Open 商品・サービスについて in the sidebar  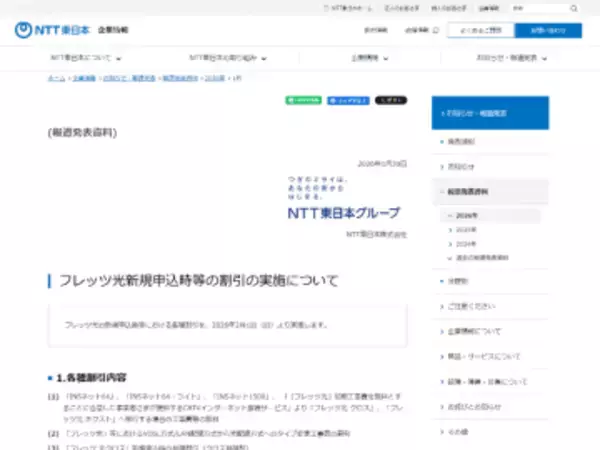click(490, 357)
